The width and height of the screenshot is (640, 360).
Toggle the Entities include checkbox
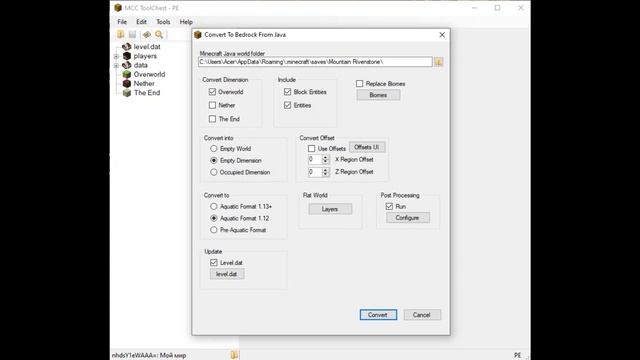pyautogui.click(x=287, y=105)
